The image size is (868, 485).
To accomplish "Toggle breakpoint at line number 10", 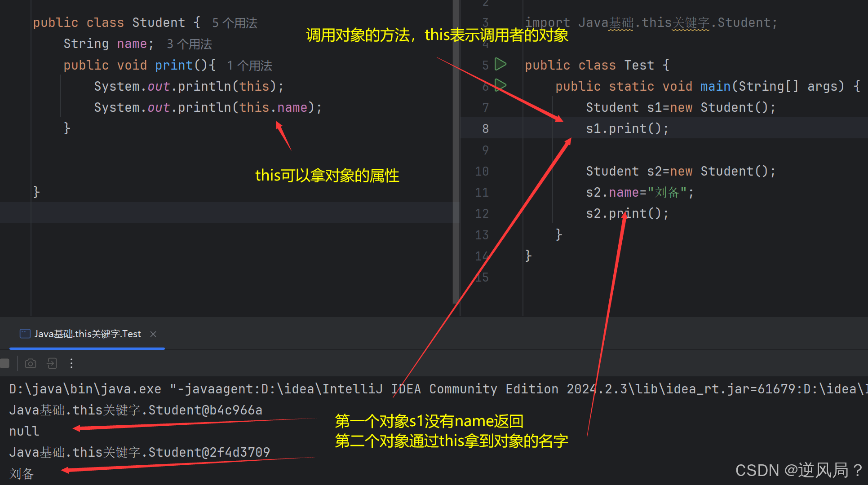I will pos(482,171).
